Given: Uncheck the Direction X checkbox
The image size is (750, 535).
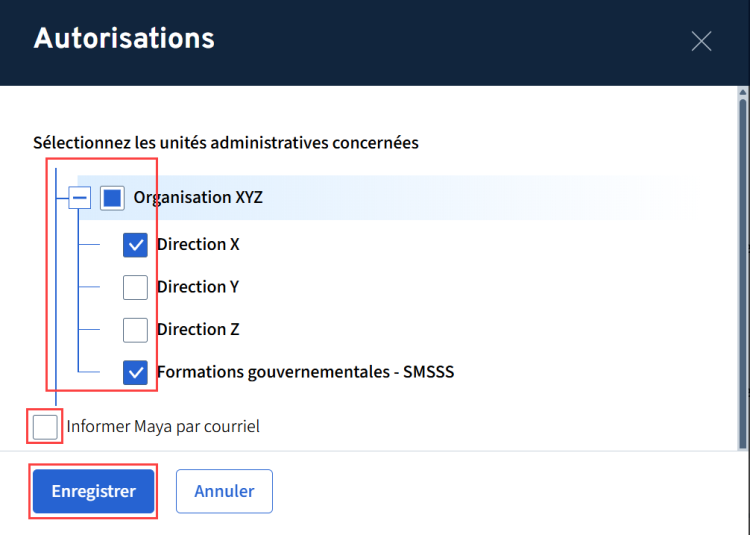Looking at the screenshot, I should coord(135,245).
